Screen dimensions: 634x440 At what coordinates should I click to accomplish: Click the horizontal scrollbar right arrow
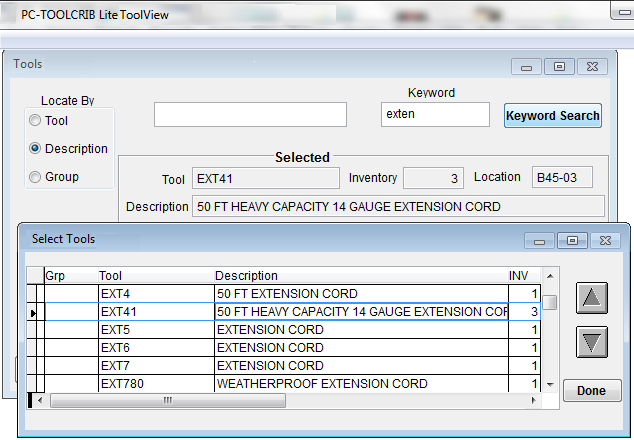[x=534, y=400]
